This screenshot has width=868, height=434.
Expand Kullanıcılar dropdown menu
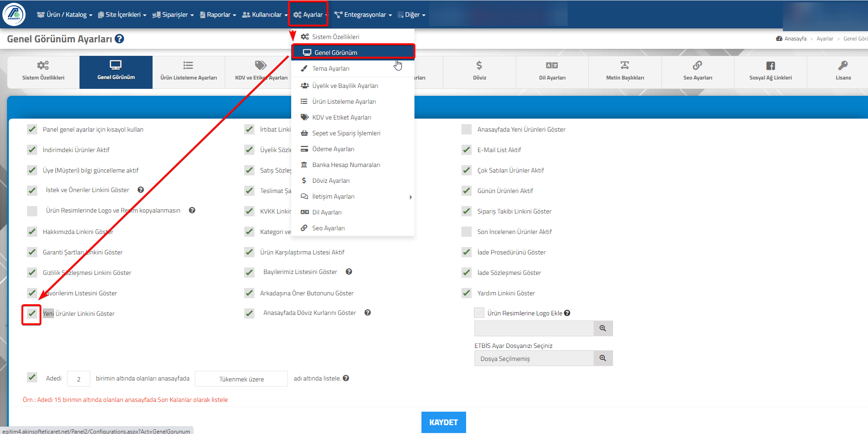[265, 14]
